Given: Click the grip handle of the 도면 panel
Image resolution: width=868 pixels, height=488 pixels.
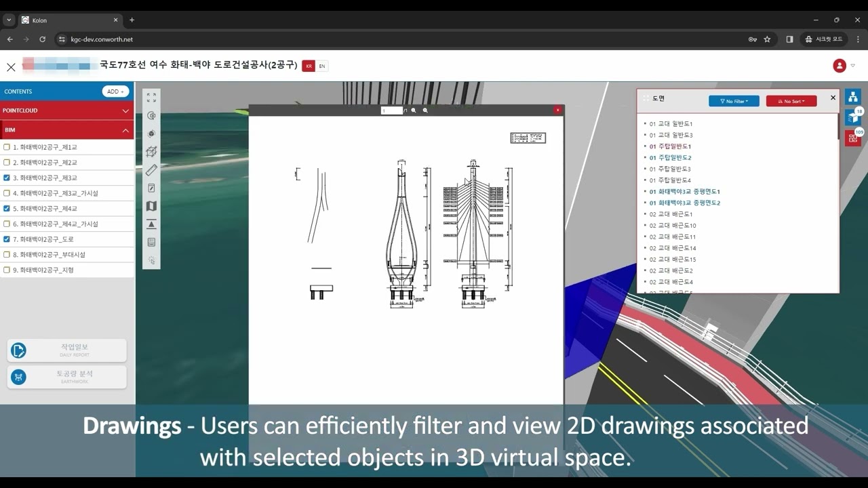Looking at the screenshot, I should (x=646, y=99).
